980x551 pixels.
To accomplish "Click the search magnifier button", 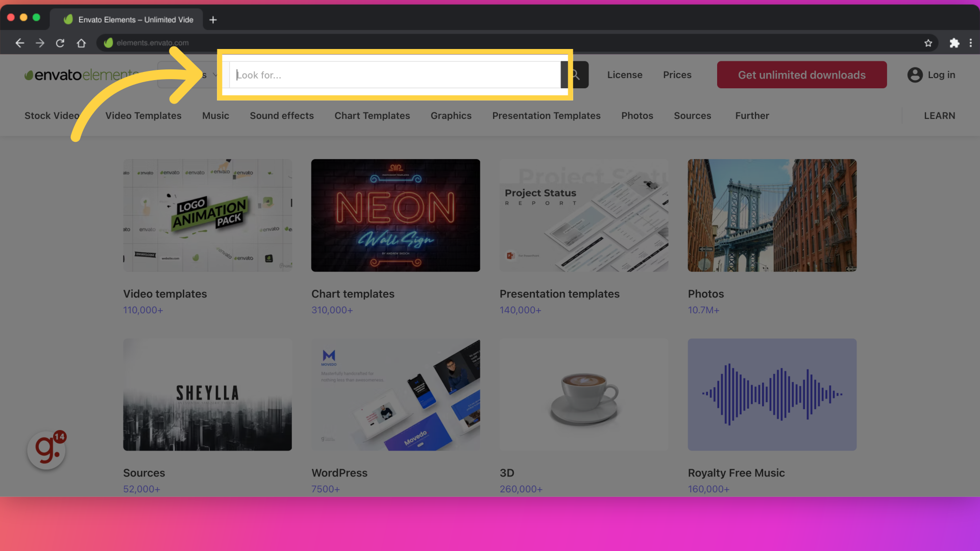I will [x=575, y=74].
